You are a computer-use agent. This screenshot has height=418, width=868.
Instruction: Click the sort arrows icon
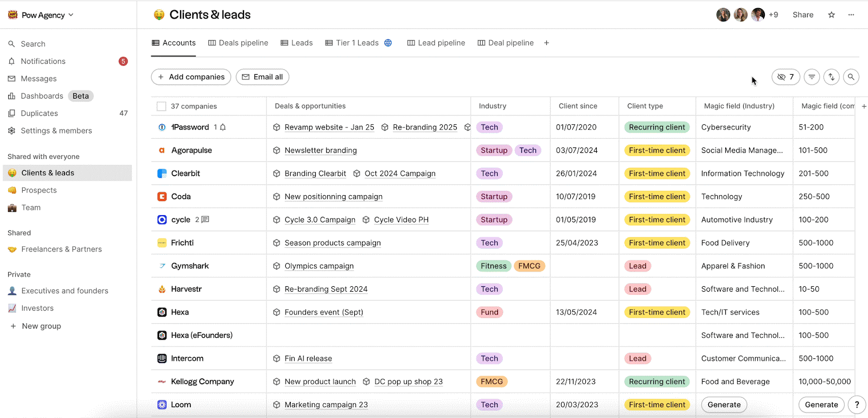(832, 77)
